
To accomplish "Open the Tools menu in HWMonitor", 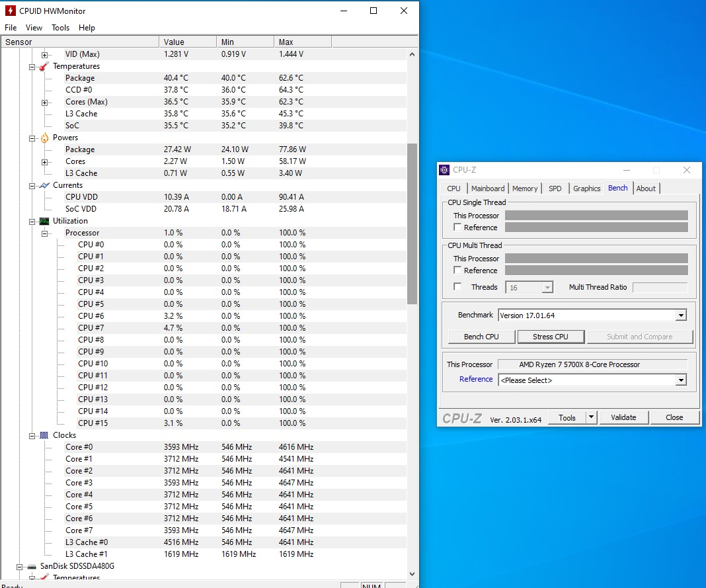I will click(60, 28).
